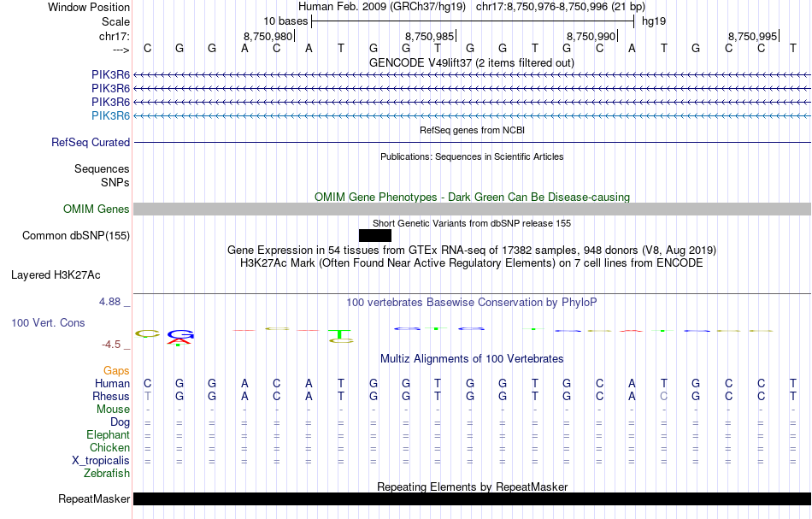Click the 8,750,985 position marker
The width and height of the screenshot is (812, 519).
click(430, 36)
